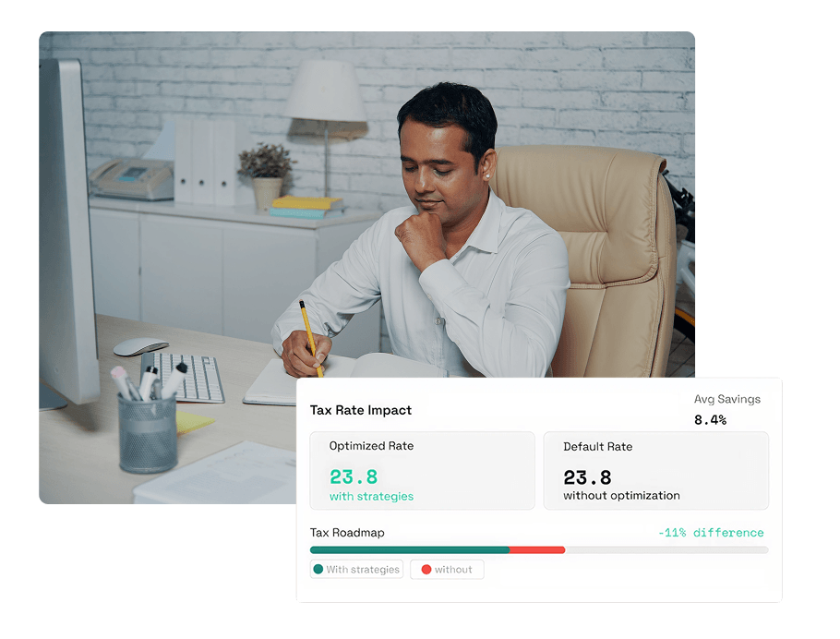Image resolution: width=840 pixels, height=639 pixels.
Task: Select the green segment of Tax Roadmap bar
Action: (x=410, y=550)
